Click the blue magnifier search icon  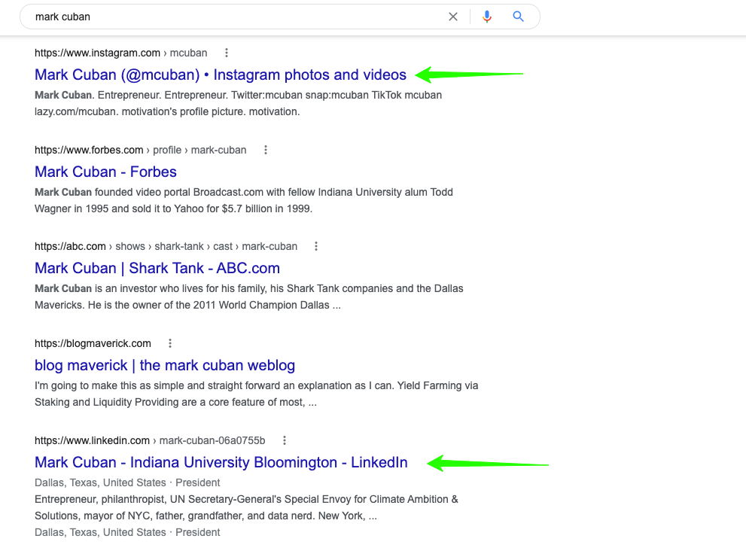point(518,17)
